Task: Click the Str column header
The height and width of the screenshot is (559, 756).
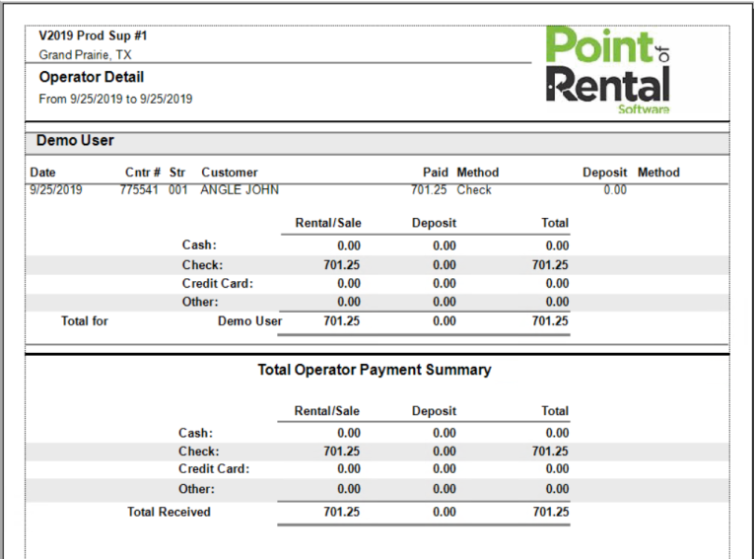Action: coord(177,173)
